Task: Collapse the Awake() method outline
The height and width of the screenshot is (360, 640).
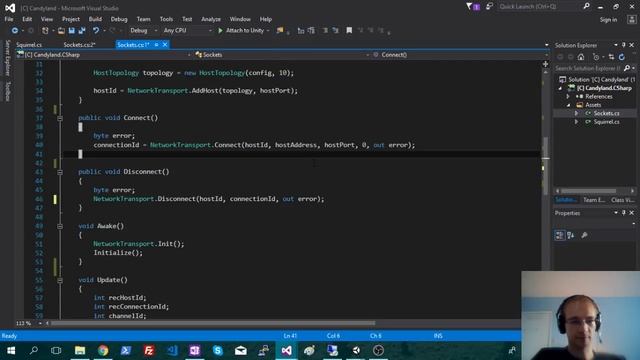Action: [60, 226]
